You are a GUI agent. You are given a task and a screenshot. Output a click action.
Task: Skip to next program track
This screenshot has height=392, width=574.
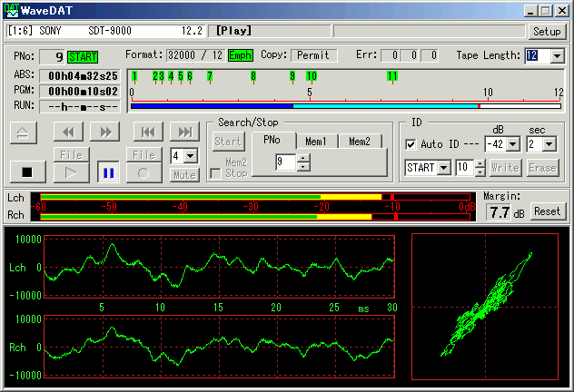184,132
